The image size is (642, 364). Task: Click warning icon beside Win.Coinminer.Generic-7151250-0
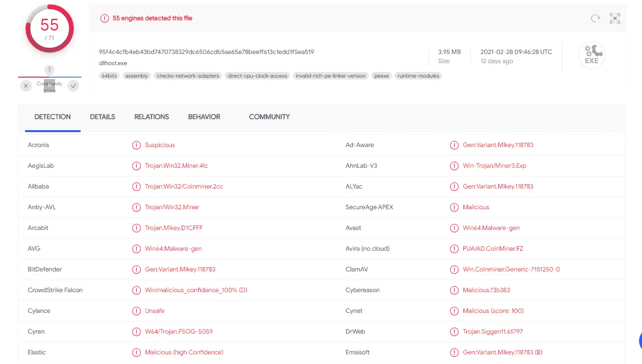coord(454,270)
